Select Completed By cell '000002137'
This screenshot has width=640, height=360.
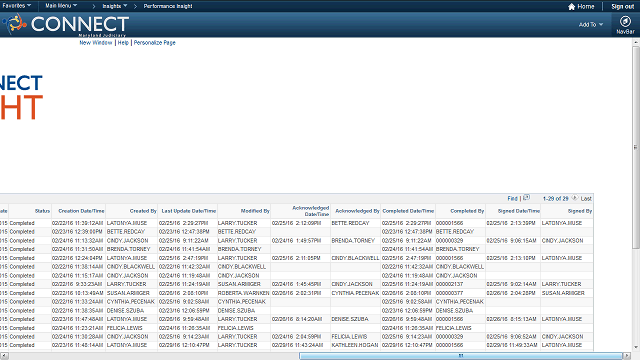coord(449,284)
